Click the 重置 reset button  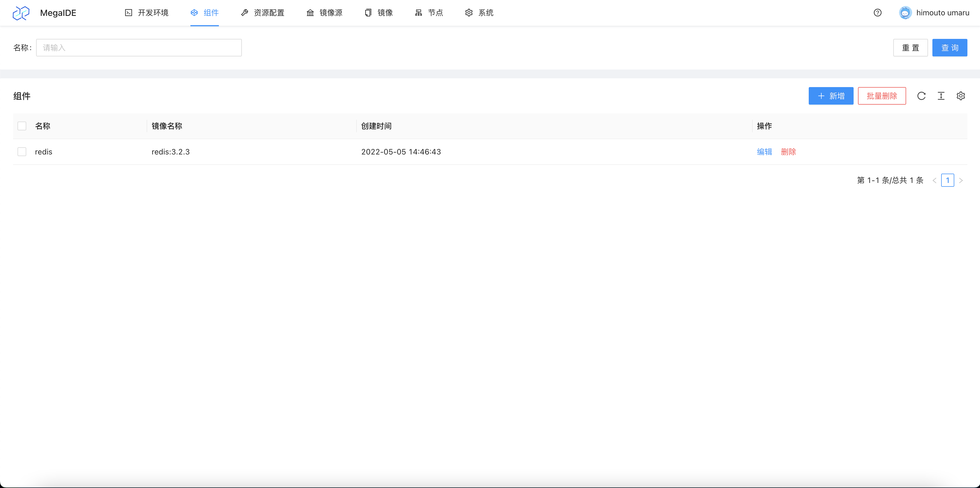point(911,47)
